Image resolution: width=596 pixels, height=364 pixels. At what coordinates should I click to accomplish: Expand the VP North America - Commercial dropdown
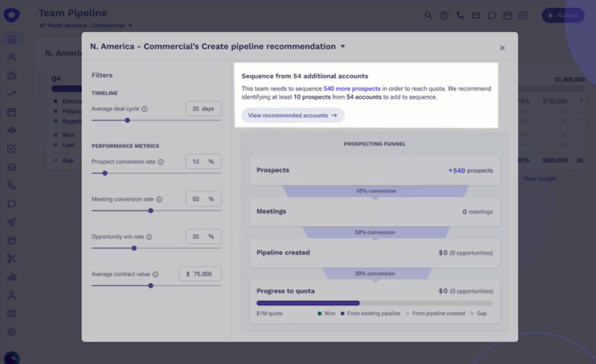(85, 26)
